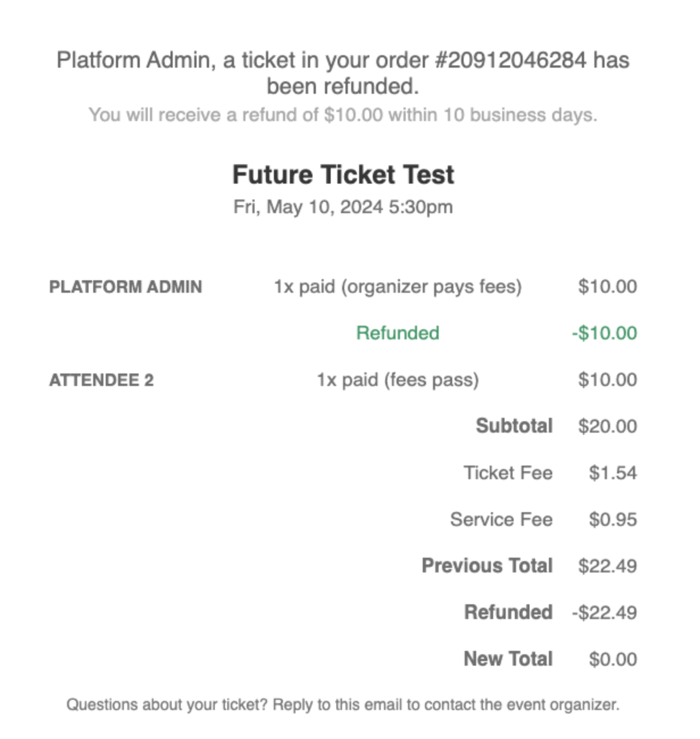Viewport: 700px width, 739px height.
Task: Click the organizer pays fees ticket description
Action: pos(397,287)
